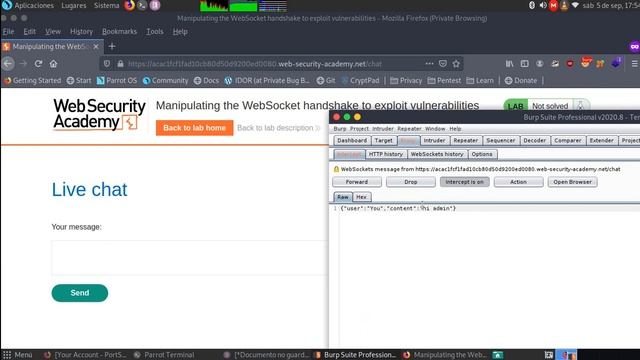640x360 pixels.
Task: Click into the Your message text area
Action: 190,258
